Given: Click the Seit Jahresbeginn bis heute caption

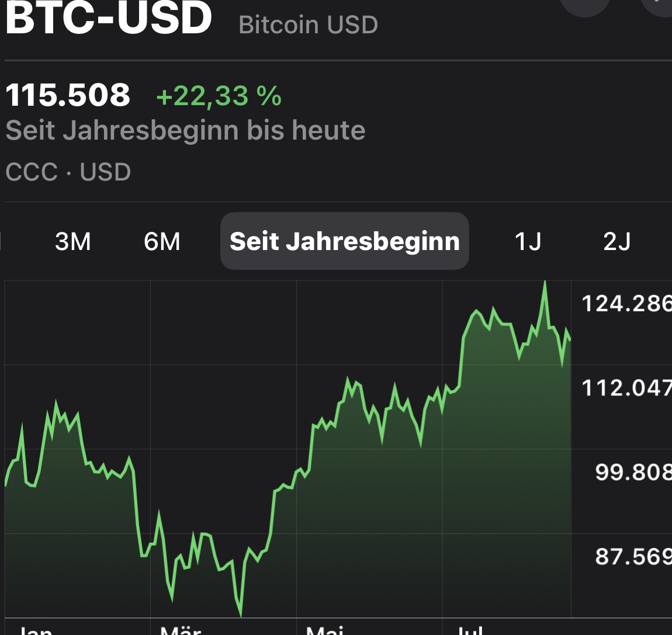Looking at the screenshot, I should point(186,130).
